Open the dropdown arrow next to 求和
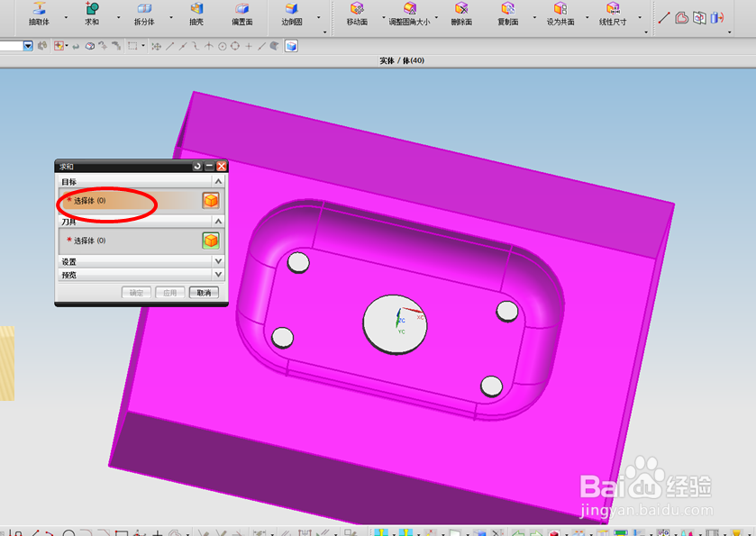 119,17
